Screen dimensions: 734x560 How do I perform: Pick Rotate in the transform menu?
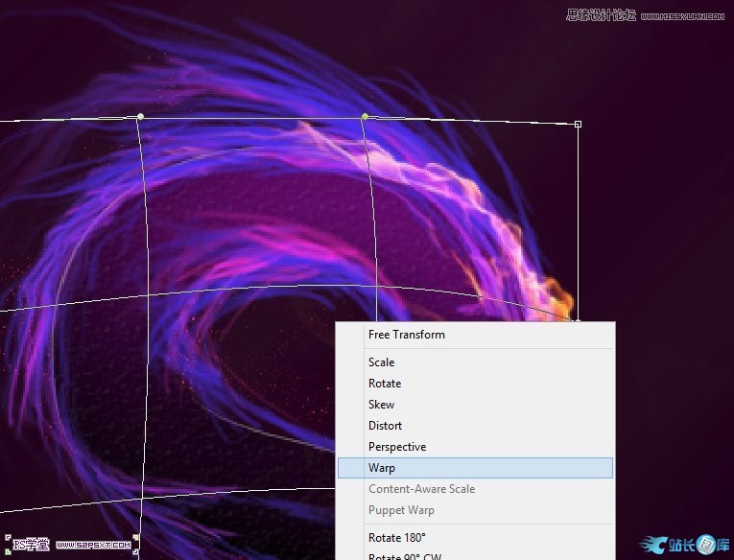pos(385,384)
